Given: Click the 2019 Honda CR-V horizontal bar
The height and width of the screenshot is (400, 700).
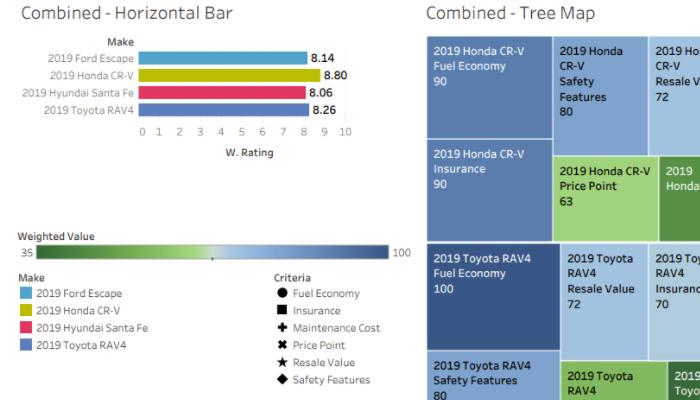Looking at the screenshot, I should 229,75.
